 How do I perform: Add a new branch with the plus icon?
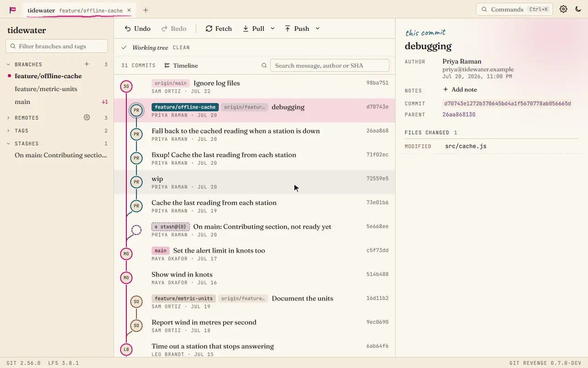point(87,64)
